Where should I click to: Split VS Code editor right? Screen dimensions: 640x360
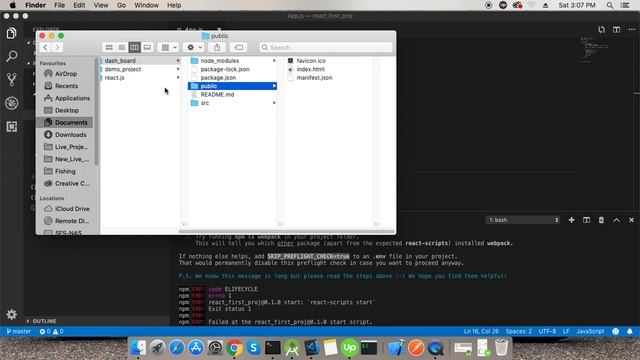pyautogui.click(x=616, y=29)
